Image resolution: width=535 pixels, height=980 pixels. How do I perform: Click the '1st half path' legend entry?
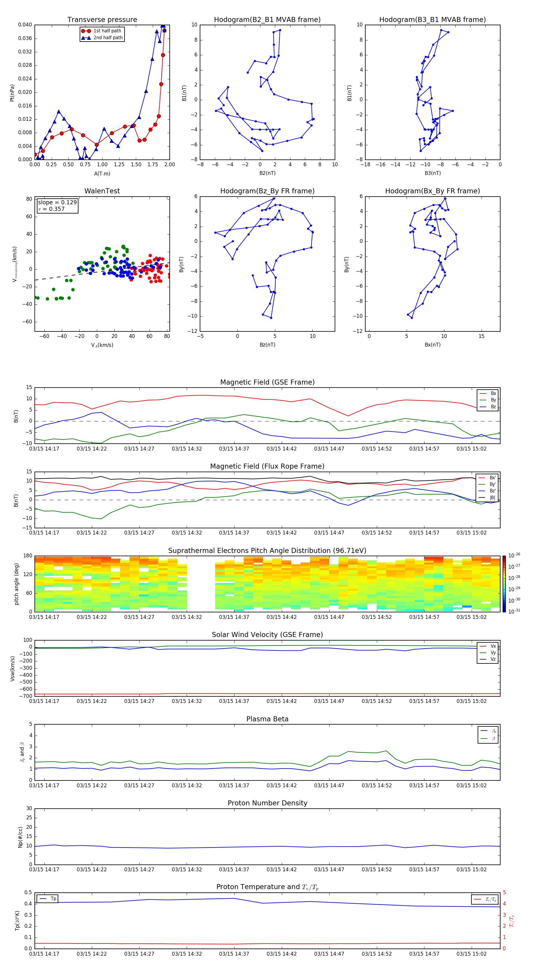click(102, 31)
